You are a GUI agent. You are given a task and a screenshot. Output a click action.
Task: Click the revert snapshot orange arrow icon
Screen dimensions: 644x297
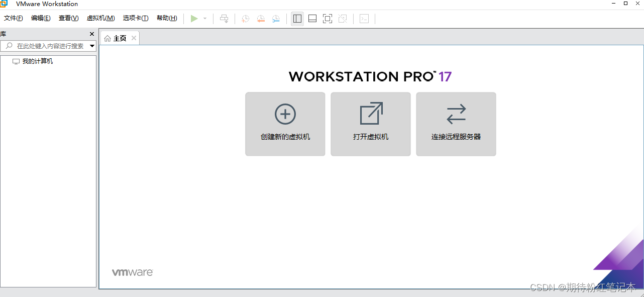pyautogui.click(x=261, y=19)
